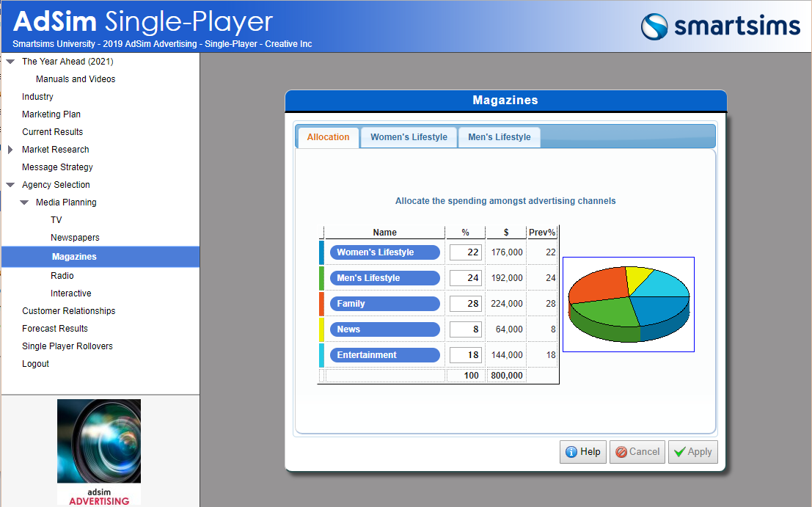Collapse the Media Planning subsection arrow

[24, 203]
